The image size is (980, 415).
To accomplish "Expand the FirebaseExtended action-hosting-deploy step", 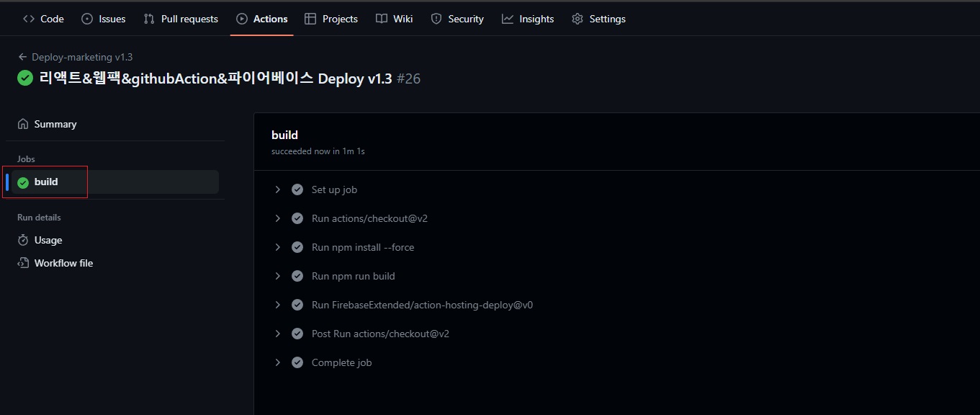I will (x=277, y=305).
